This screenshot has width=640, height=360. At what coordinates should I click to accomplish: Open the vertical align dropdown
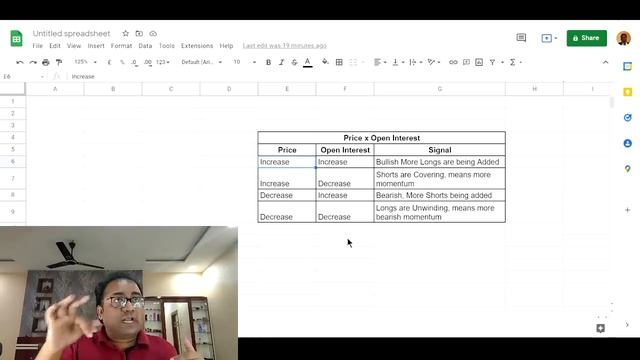[398, 62]
